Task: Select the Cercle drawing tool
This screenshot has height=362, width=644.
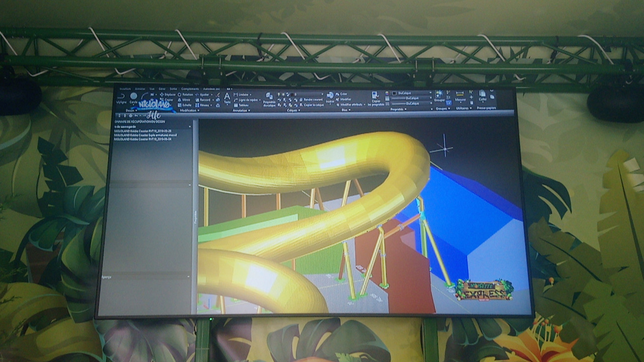Action: 133,98
